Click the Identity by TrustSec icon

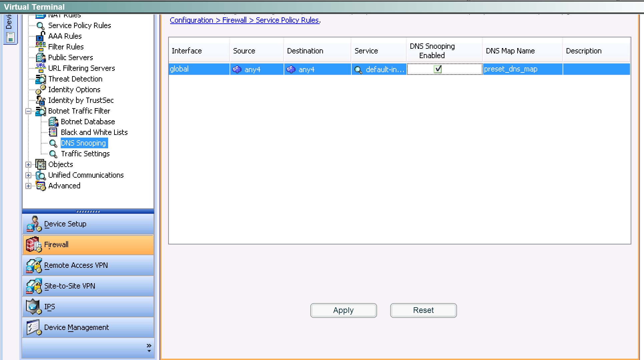click(x=41, y=100)
